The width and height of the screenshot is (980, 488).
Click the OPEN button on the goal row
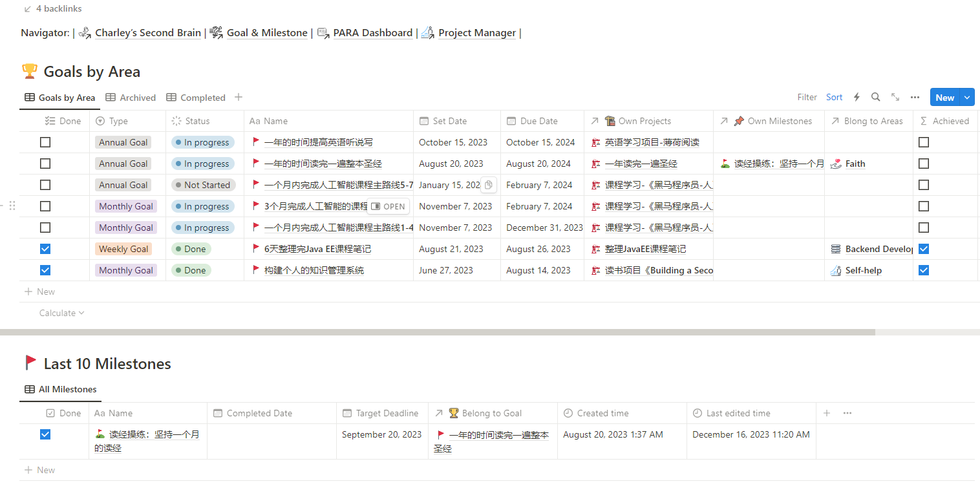point(389,207)
